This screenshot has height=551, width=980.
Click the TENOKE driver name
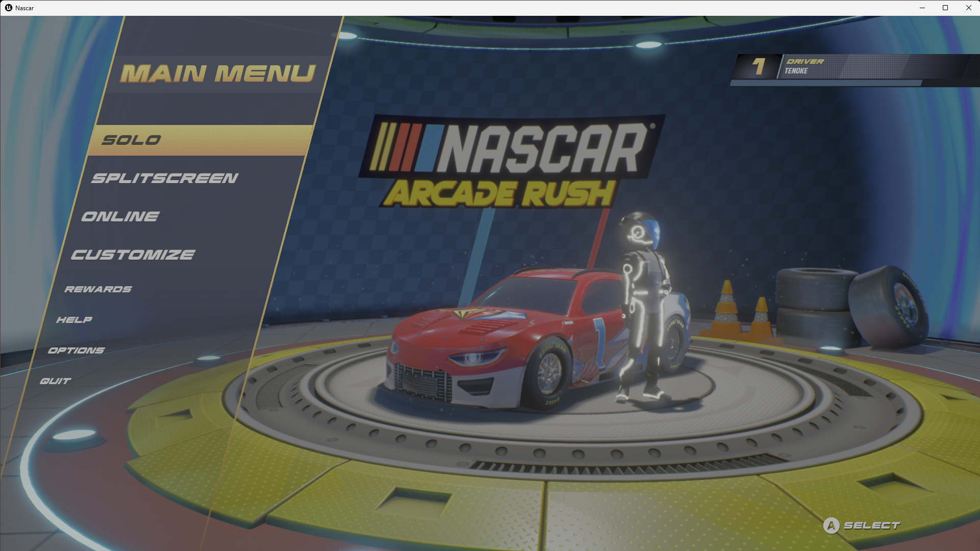796,71
